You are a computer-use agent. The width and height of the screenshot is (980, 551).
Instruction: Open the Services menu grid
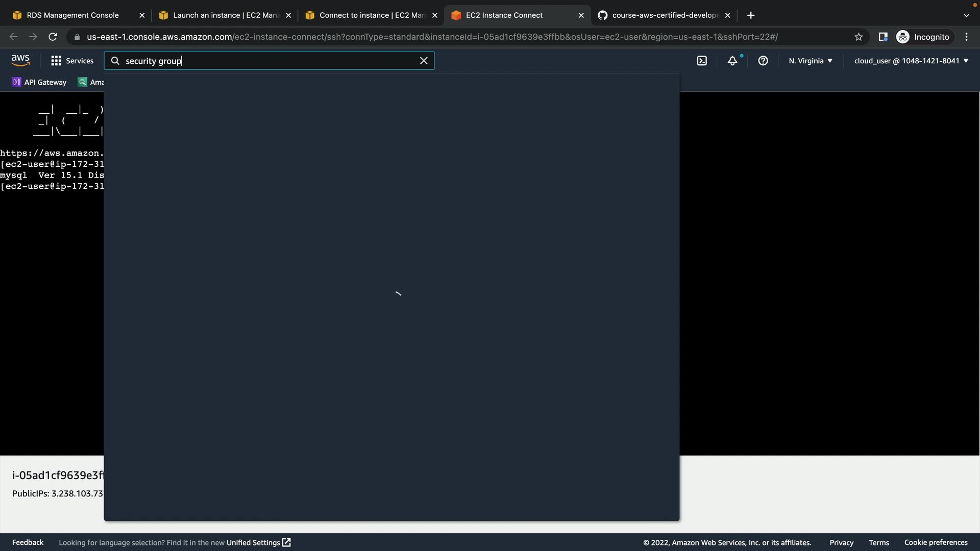[72, 61]
